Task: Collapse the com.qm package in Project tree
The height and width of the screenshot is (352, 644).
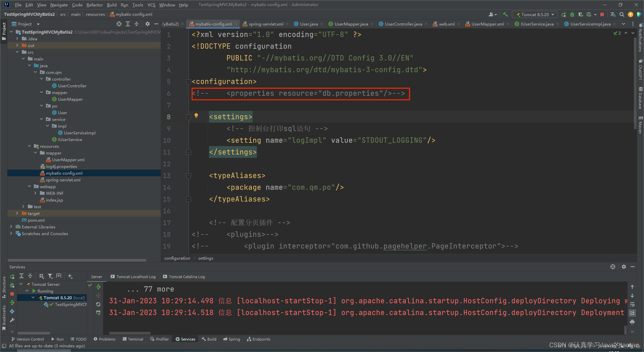Action: (36, 72)
